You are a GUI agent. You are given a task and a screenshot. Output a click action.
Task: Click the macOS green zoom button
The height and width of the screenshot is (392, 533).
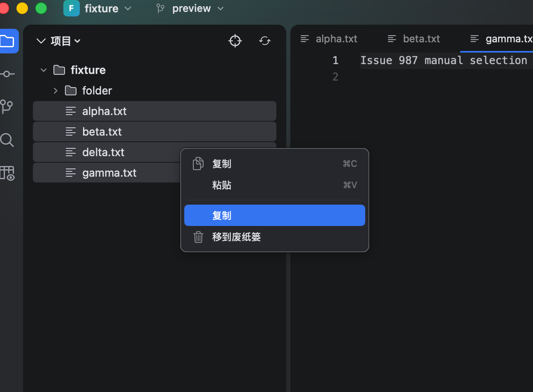(41, 8)
